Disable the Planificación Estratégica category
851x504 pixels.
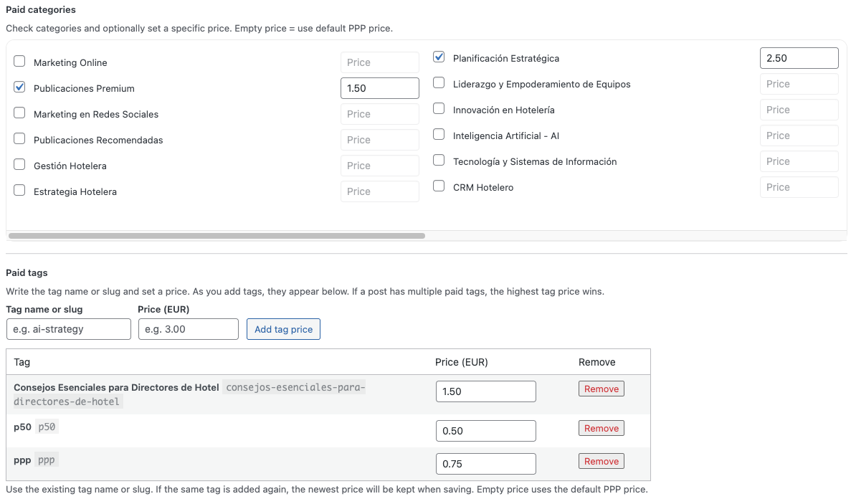tap(438, 57)
